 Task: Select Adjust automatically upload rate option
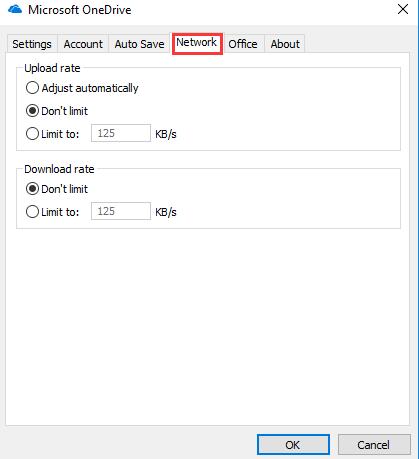click(82, 88)
